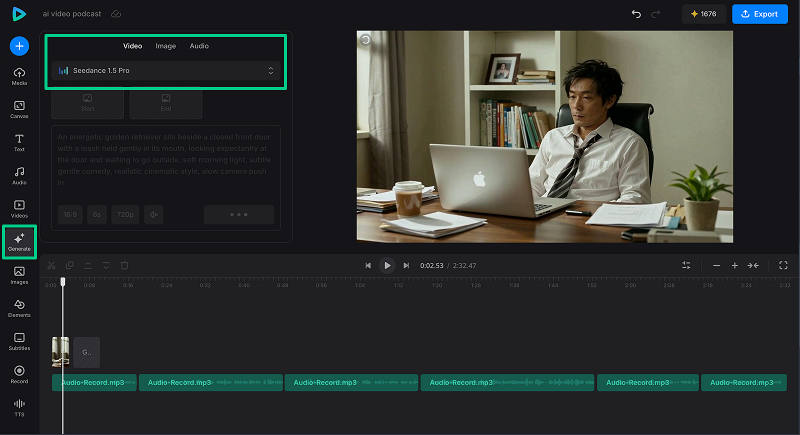Toggle fullscreen view
The width and height of the screenshot is (800, 435).
pos(783,265)
